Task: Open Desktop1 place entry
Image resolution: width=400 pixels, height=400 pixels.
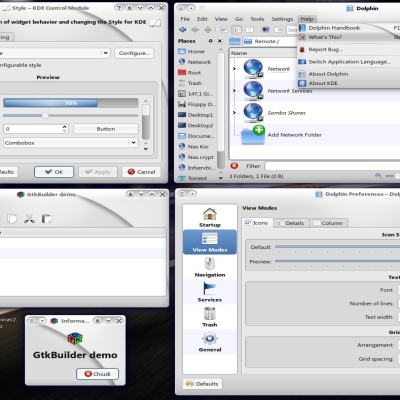Action: [x=196, y=115]
